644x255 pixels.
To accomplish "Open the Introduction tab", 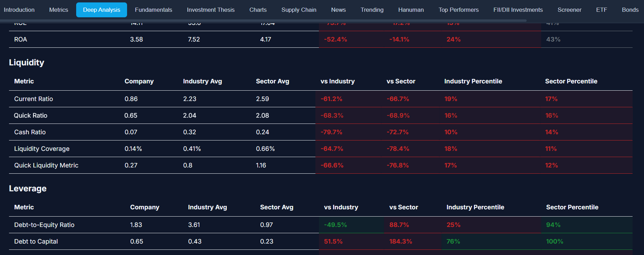I will pos(19,10).
